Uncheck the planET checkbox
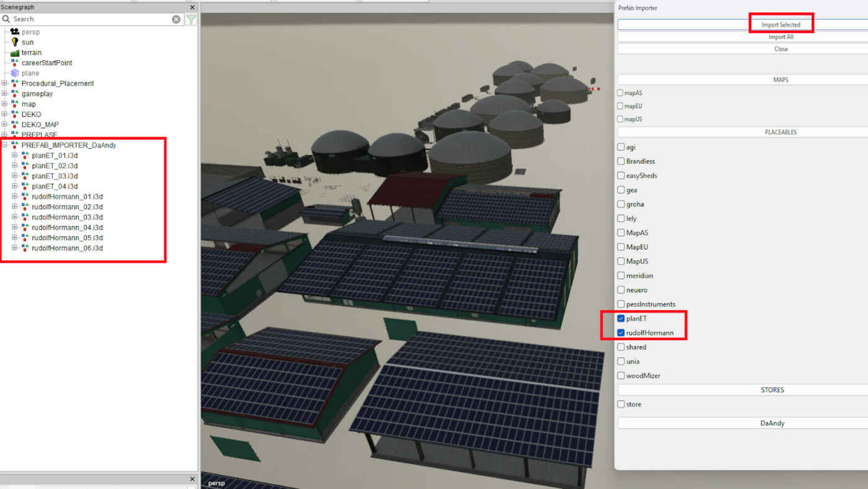The height and width of the screenshot is (489, 868). click(621, 318)
